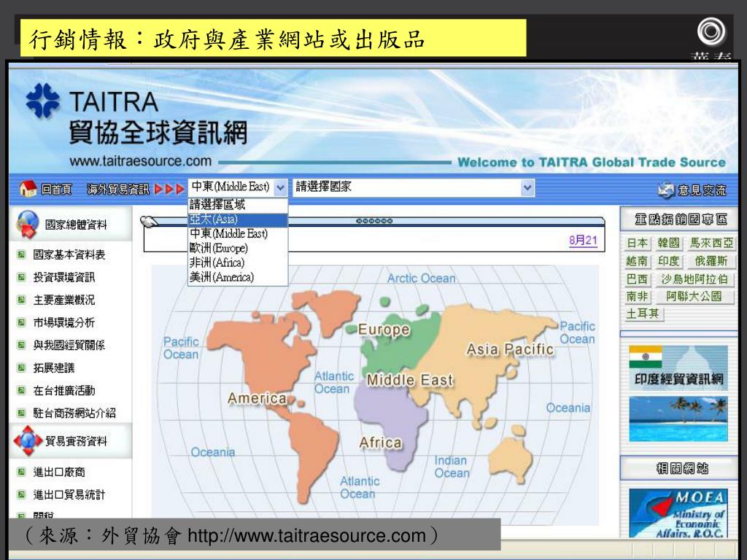Screen dimensions: 747x560
Task: Open 沙烏地阿拉伯 country button
Action: pos(694,279)
